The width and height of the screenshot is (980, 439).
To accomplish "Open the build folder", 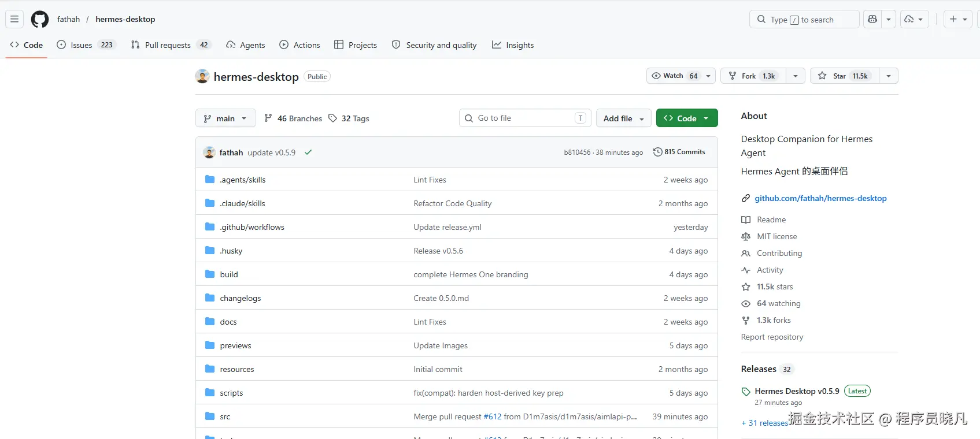I will click(x=229, y=274).
